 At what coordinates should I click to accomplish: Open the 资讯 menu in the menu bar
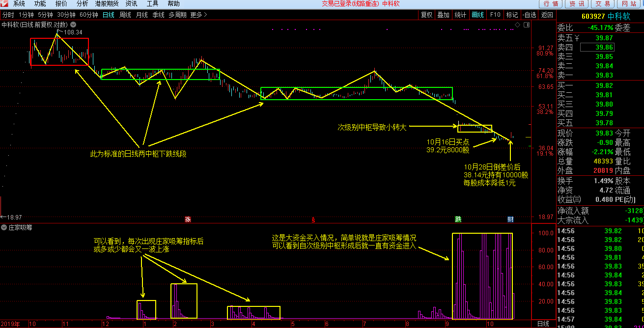(x=131, y=4)
